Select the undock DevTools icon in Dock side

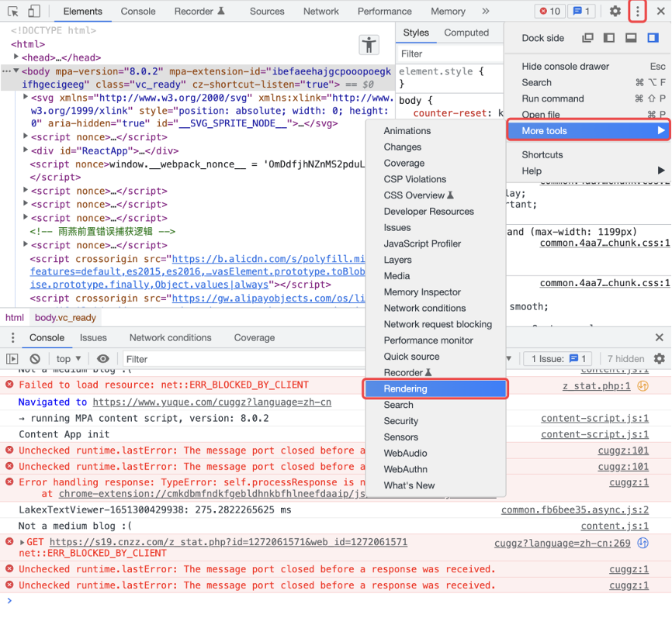(x=587, y=37)
